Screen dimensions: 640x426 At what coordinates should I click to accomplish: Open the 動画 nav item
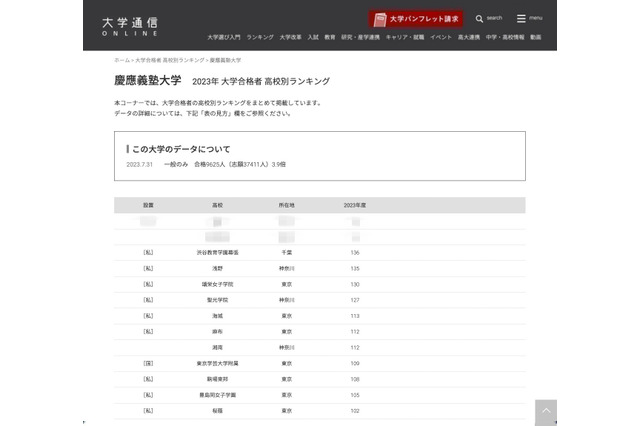click(536, 37)
